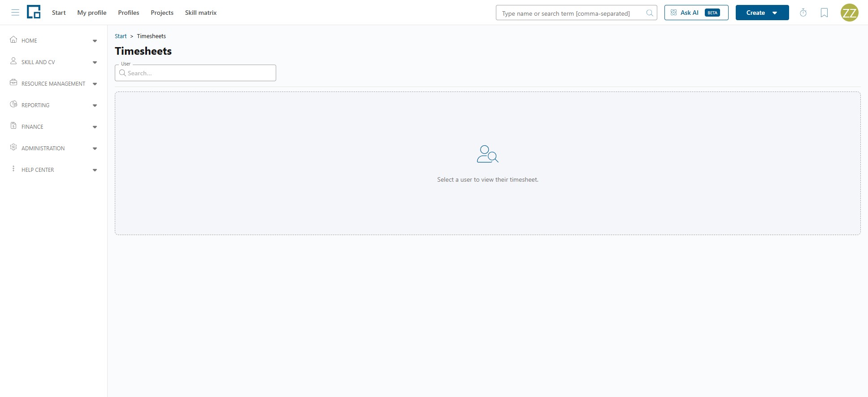Expand the ADMINISTRATION section arrow
This screenshot has height=397, width=868.
coord(95,148)
